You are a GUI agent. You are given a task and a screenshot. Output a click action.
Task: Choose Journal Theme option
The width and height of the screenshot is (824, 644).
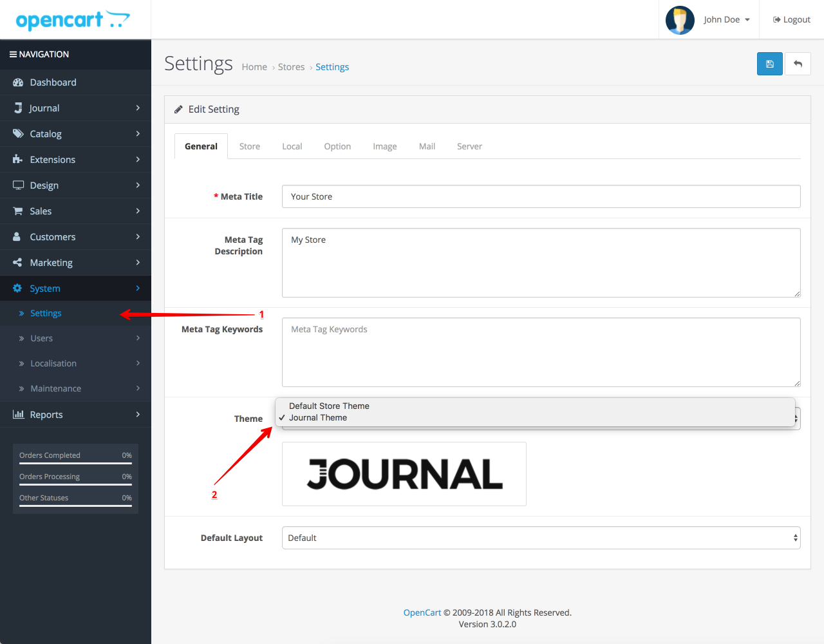pyautogui.click(x=535, y=417)
